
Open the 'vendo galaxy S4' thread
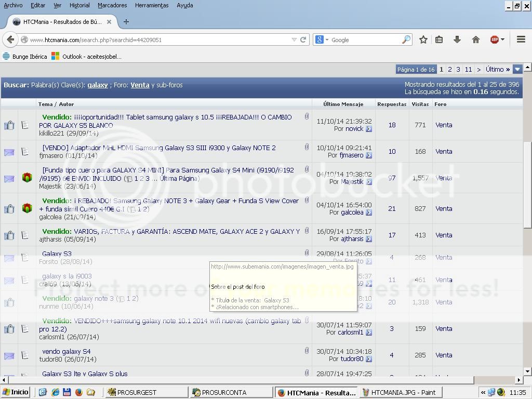tap(66, 352)
